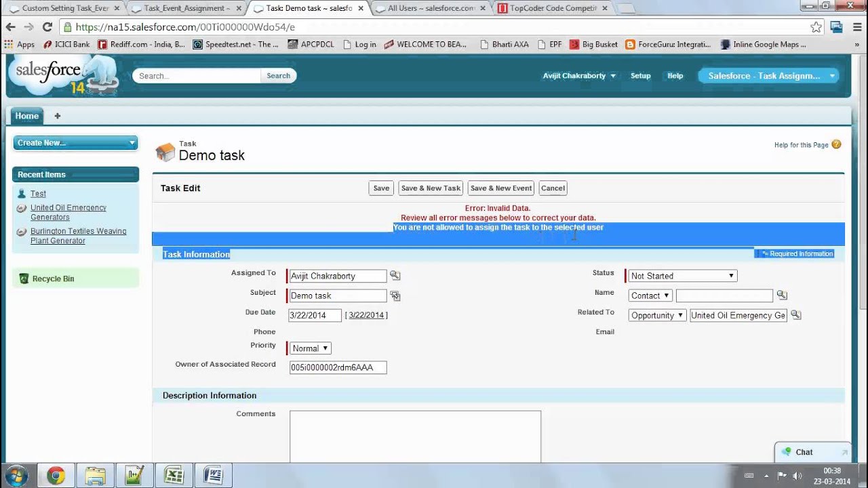Click the chat icon in Chat bar
The image size is (868, 488).
(x=786, y=452)
